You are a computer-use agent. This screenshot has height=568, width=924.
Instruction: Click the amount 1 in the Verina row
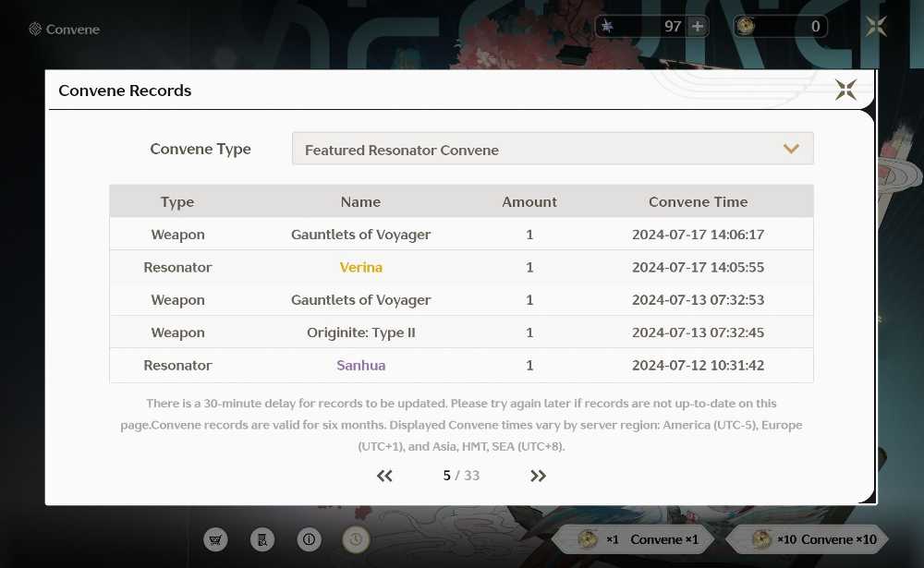pyautogui.click(x=529, y=267)
